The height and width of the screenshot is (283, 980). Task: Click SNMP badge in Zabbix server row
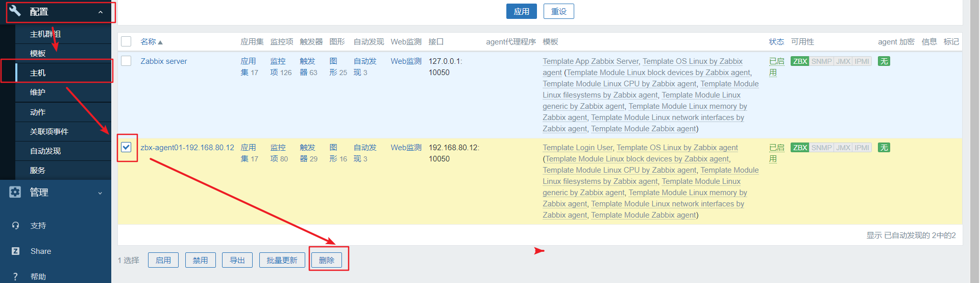821,61
